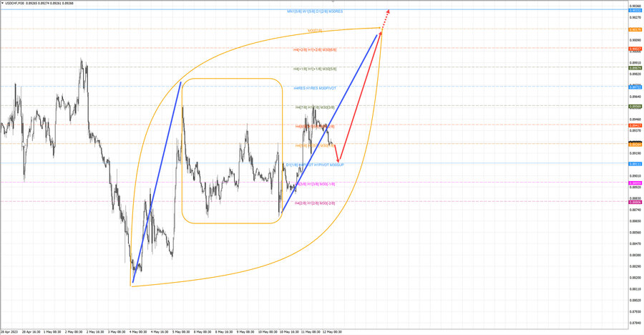Select the H4RES H1RES M30PIVOT level label

pyautogui.click(x=315, y=88)
